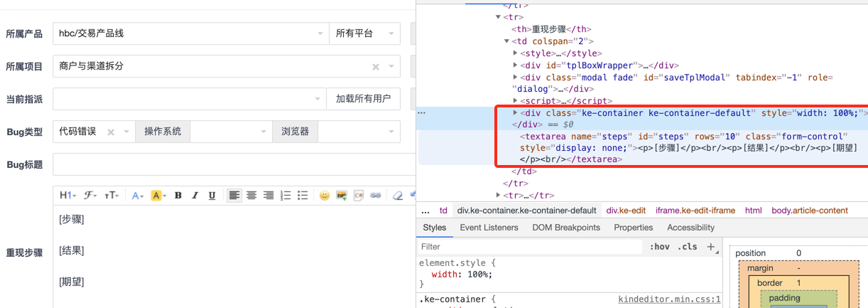Open the Bug类型 dropdown arrow
Screen dimensions: 868x308
[x=126, y=132]
